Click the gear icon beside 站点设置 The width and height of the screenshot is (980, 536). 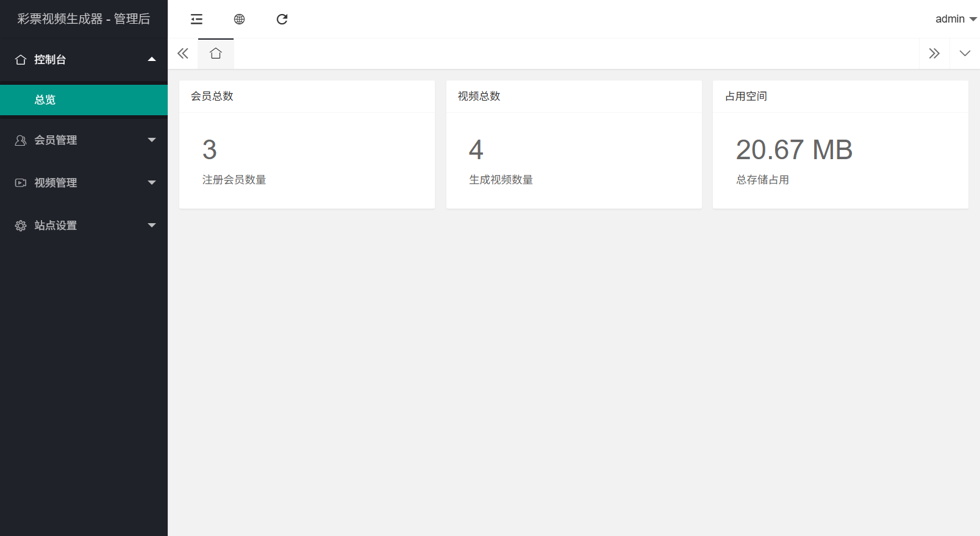tap(21, 226)
